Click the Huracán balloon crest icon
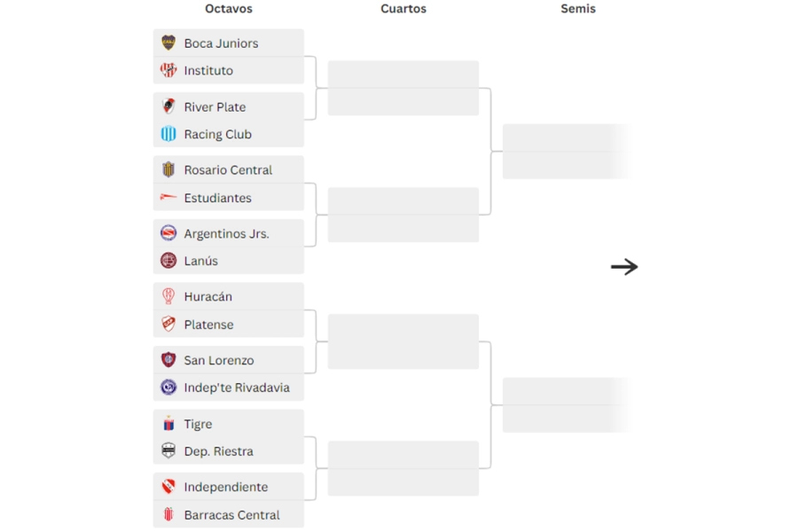Image resolution: width=798 pixels, height=532 pixels. pyautogui.click(x=168, y=296)
